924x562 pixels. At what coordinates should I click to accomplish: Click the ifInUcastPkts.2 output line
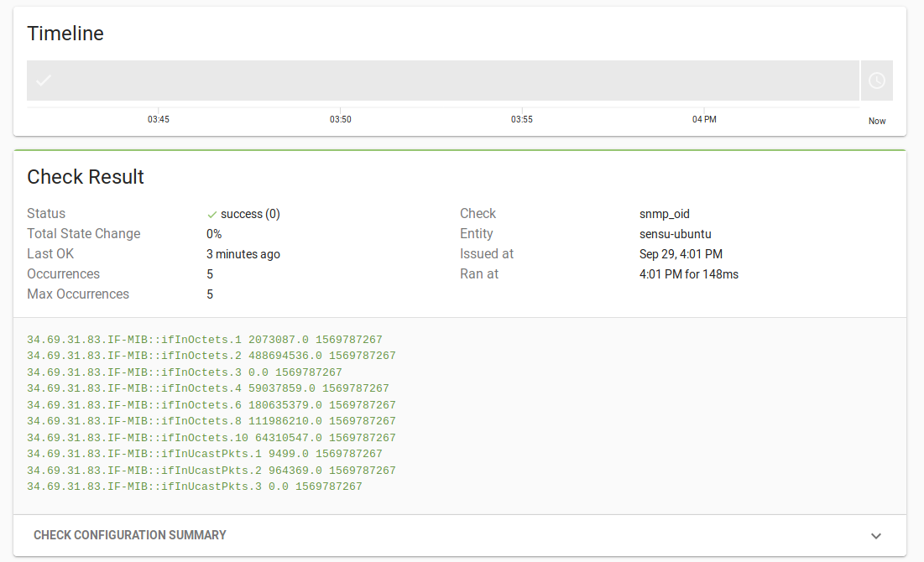click(x=211, y=471)
